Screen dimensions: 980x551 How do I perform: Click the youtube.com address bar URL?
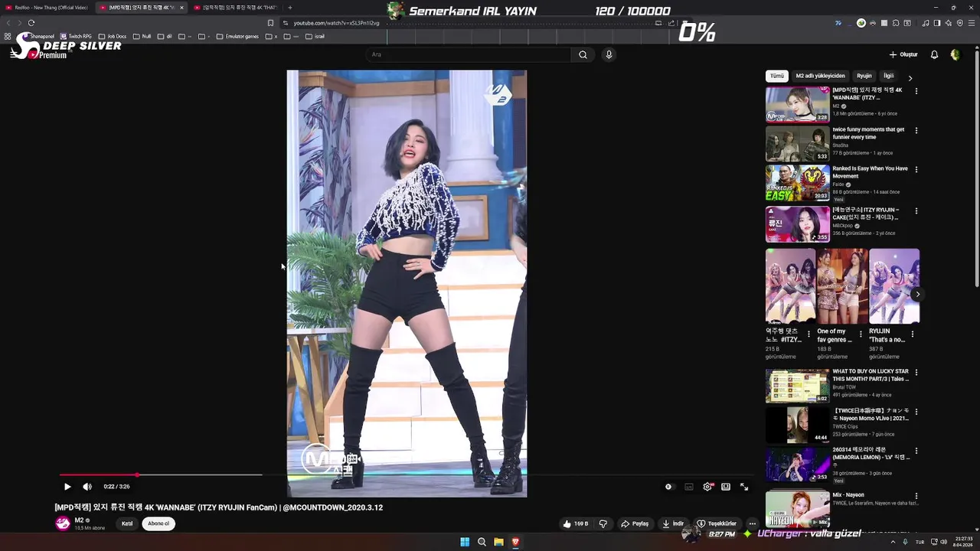[336, 23]
